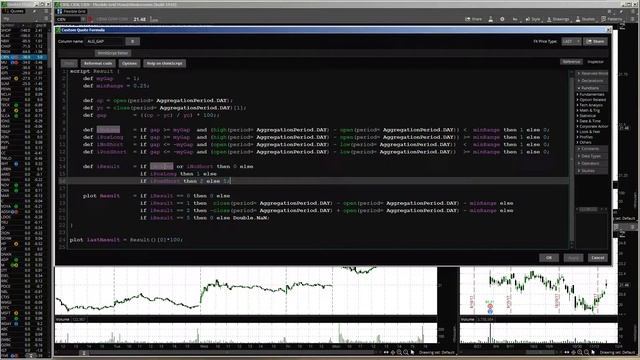Open the Style menu in chart toolbar
Viewport: 640px width, 360px height.
(x=533, y=19)
